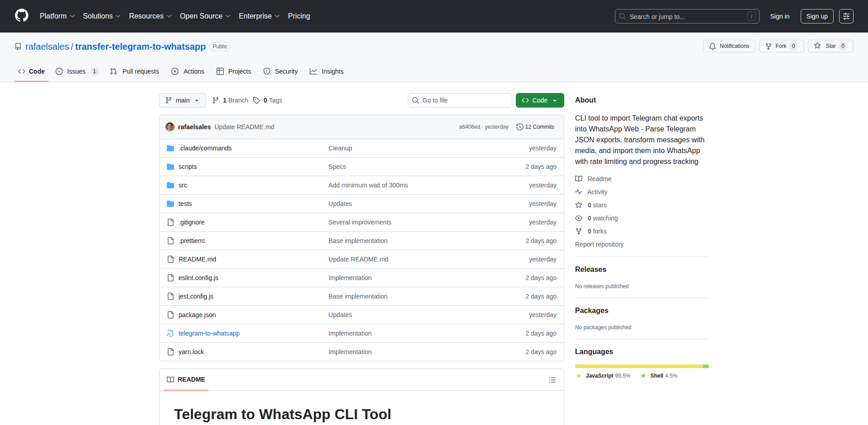Open the .prettierrc file
The height and width of the screenshot is (425, 868).
192,241
